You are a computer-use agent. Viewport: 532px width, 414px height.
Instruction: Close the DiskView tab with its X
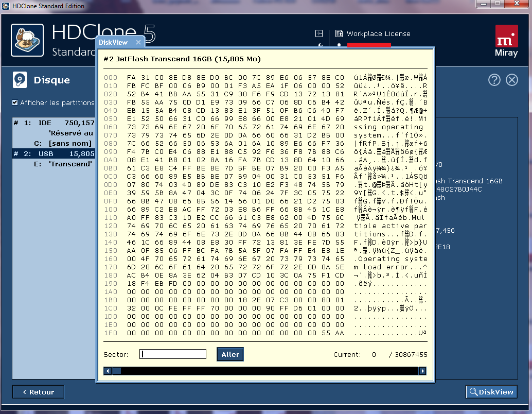138,42
